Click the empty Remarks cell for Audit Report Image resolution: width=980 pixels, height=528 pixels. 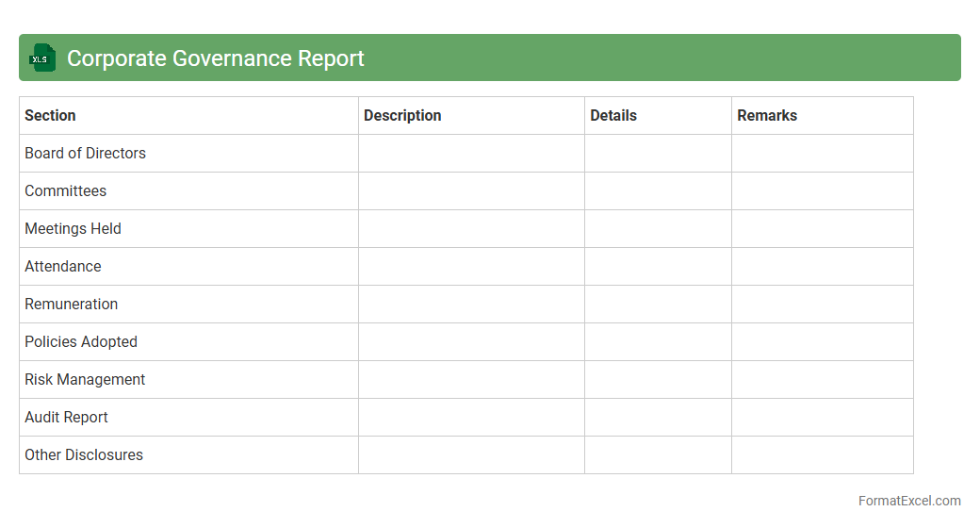coord(822,418)
